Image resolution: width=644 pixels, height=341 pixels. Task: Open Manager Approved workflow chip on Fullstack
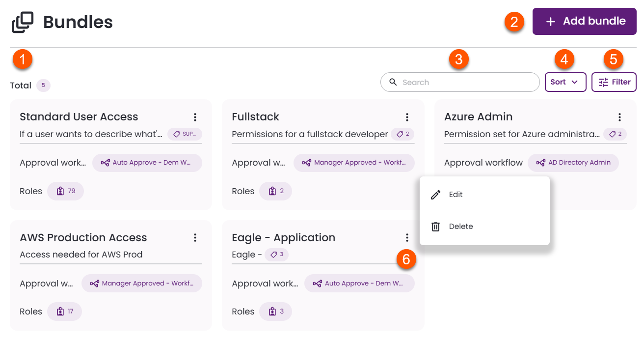354,163
